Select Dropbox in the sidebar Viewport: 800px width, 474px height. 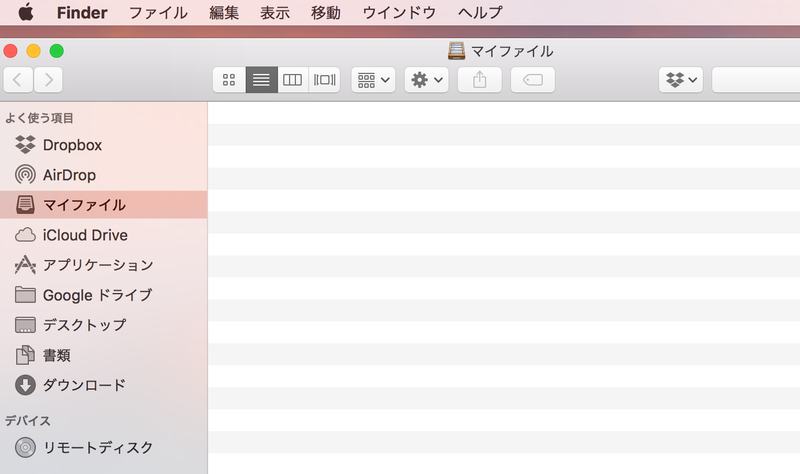(x=104, y=145)
